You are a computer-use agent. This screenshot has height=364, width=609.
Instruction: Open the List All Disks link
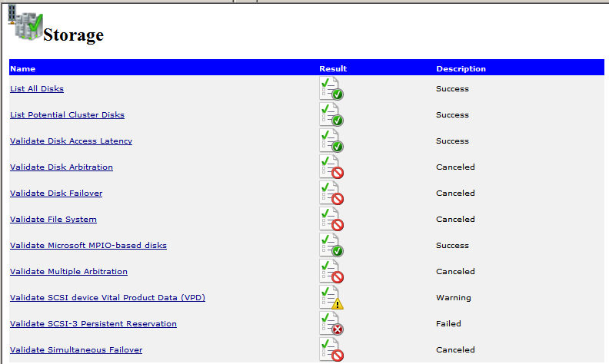click(37, 89)
